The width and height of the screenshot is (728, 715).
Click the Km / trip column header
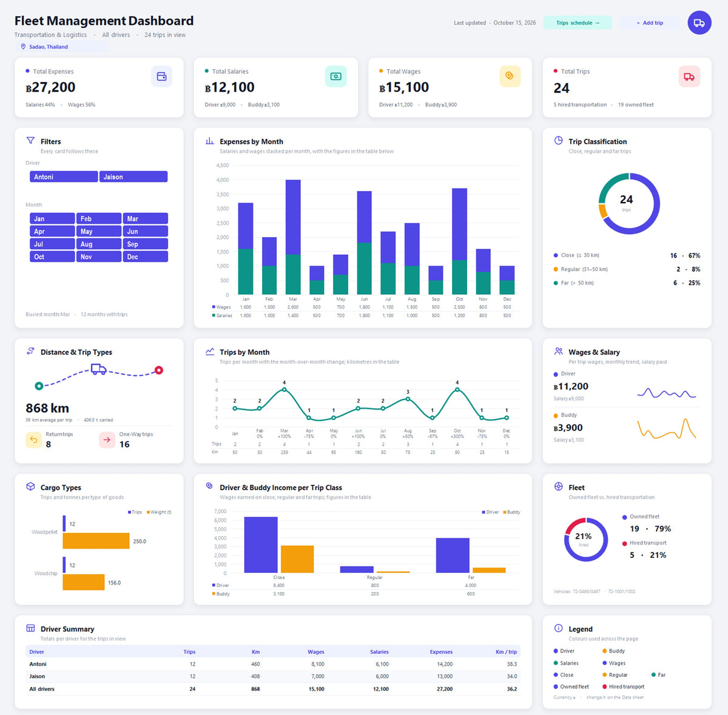pyautogui.click(x=506, y=652)
